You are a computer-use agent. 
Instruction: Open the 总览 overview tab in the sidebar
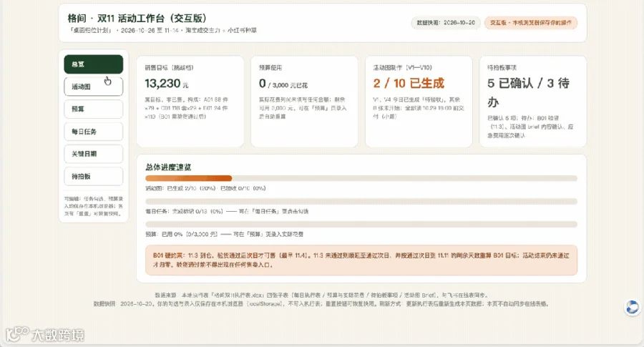pyautogui.click(x=93, y=64)
